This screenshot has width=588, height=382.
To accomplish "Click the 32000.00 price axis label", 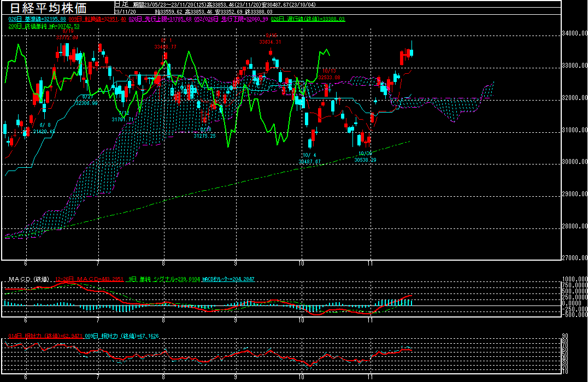I will [575, 98].
